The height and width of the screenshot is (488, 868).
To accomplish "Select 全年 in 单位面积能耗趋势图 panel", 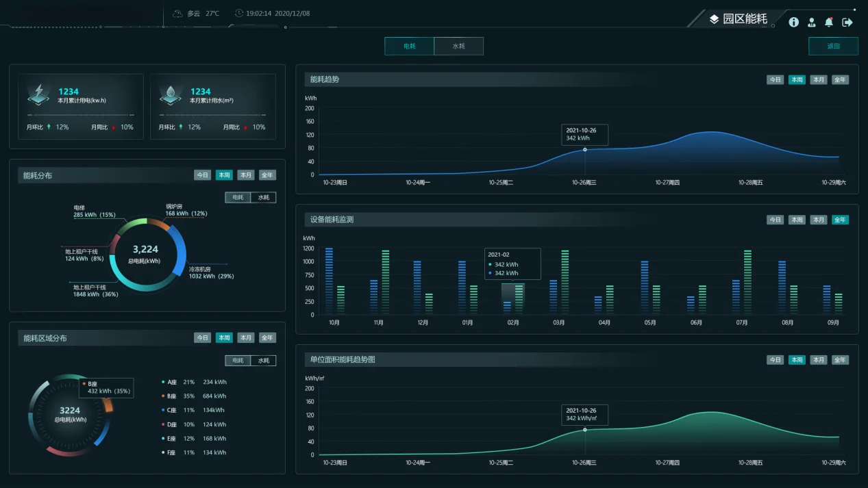I will 840,360.
